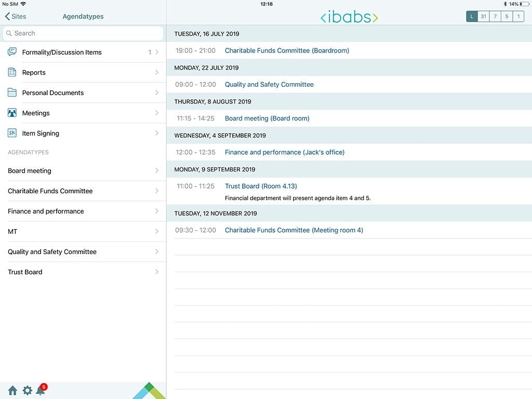Select the Personal Documents label
Image resolution: width=532 pixels, height=399 pixels.
pyautogui.click(x=52, y=93)
